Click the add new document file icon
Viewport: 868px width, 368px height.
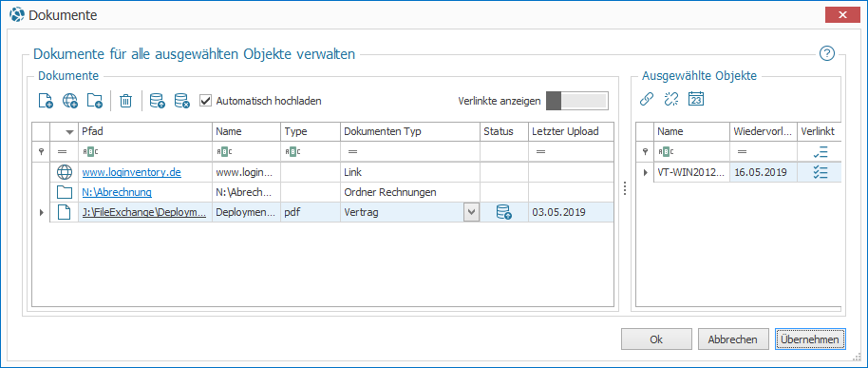(46, 101)
